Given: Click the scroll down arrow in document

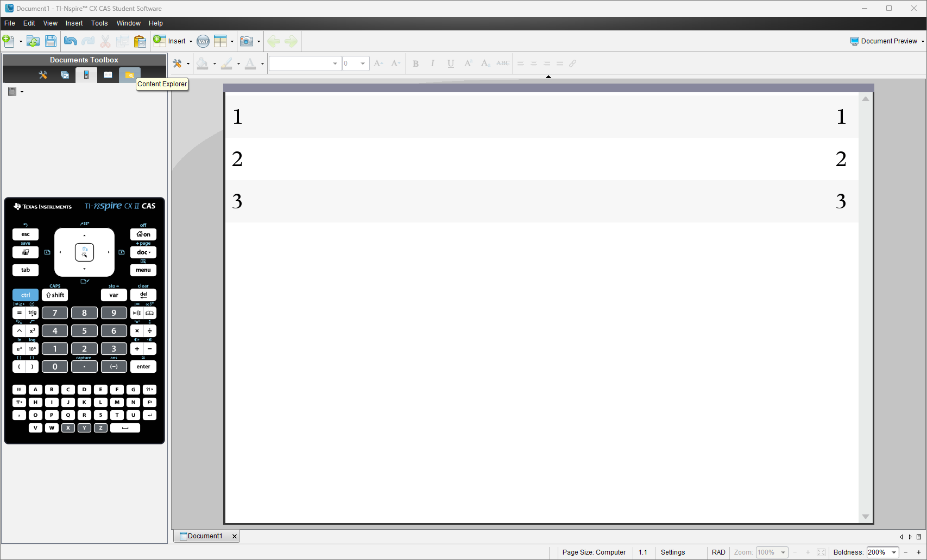Looking at the screenshot, I should point(866,517).
